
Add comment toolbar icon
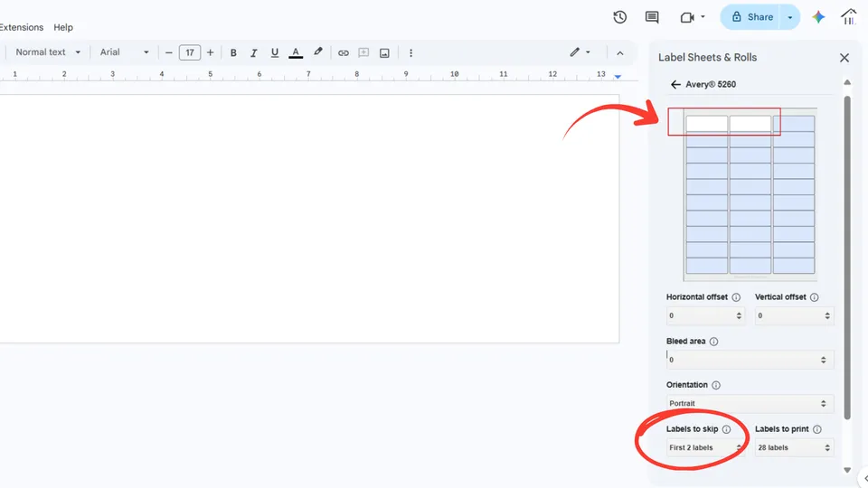(x=363, y=52)
